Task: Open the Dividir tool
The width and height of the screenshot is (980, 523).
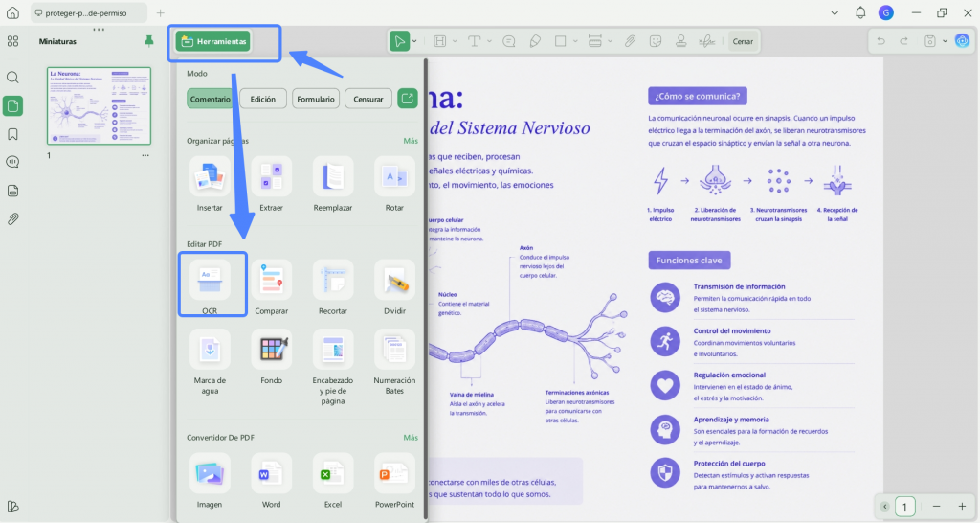Action: 394,287
